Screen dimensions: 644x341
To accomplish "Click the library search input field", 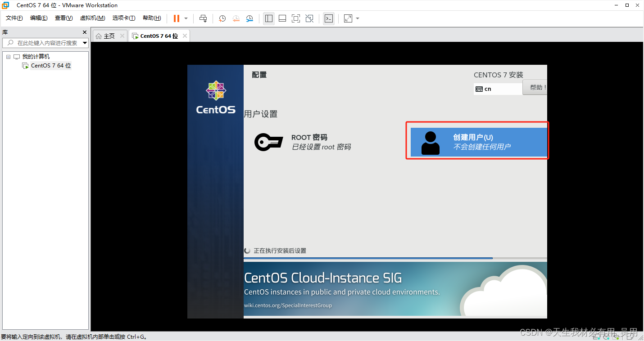I will [45, 43].
